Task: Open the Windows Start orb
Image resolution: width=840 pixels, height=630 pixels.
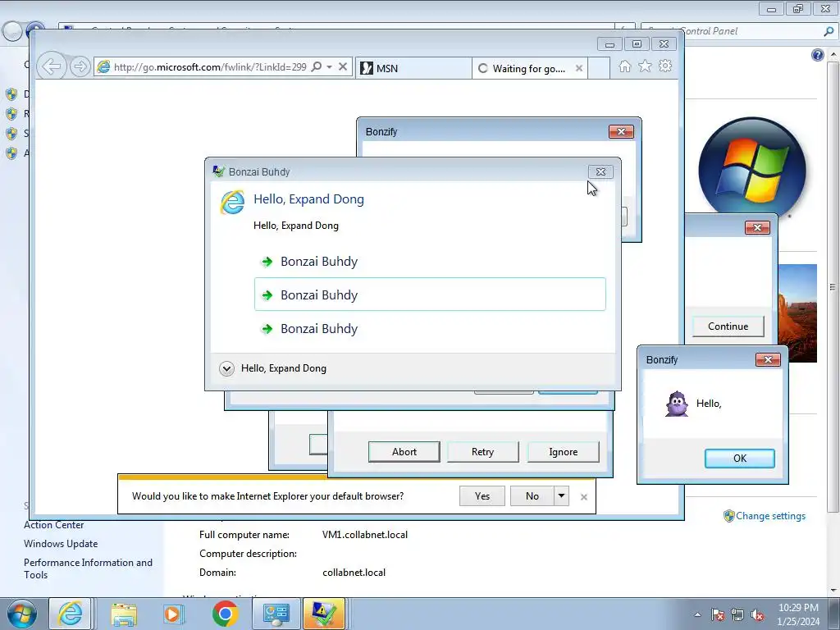Action: pos(21,614)
